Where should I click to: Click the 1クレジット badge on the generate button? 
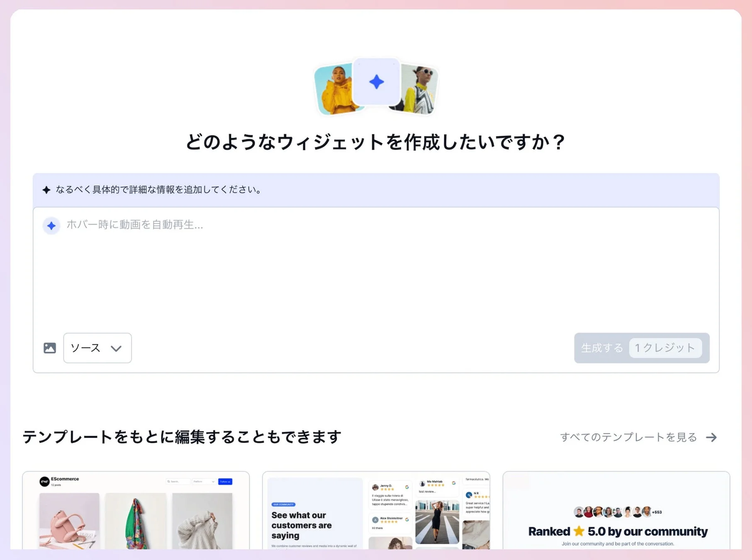tap(665, 348)
